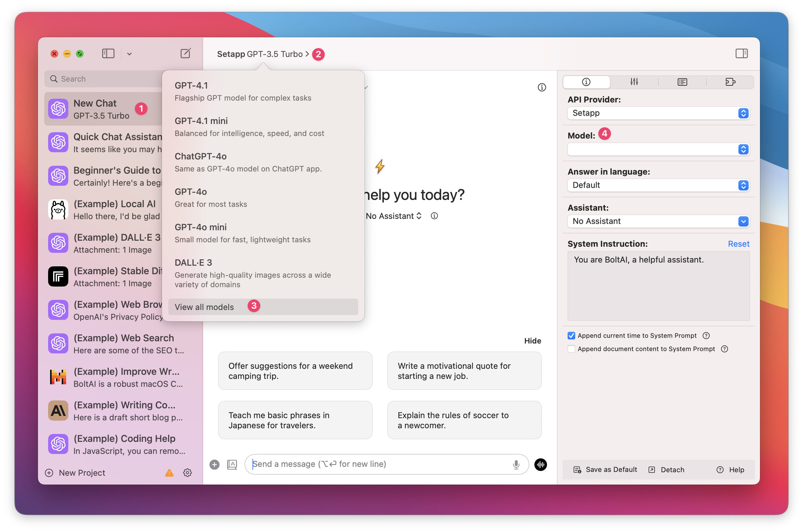Open the Parameters tab with sliders icon
Image resolution: width=803 pixels, height=532 pixels.
[633, 82]
